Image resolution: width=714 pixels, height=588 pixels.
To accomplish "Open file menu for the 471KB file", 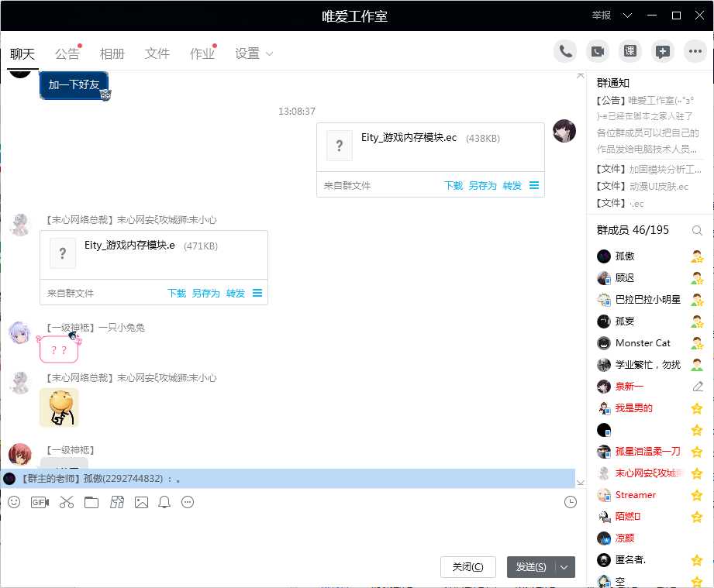I will point(257,293).
